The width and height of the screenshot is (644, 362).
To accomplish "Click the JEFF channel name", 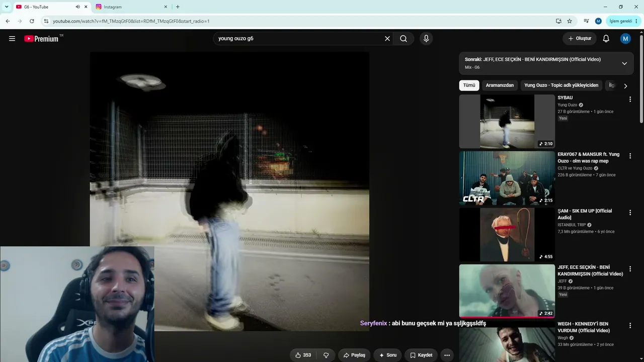I will (562, 281).
